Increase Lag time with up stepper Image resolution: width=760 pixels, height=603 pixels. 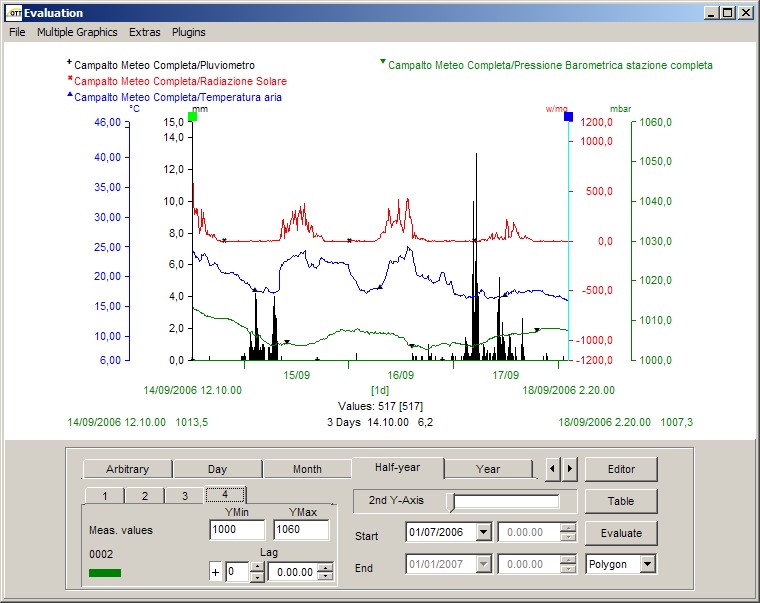click(326, 567)
